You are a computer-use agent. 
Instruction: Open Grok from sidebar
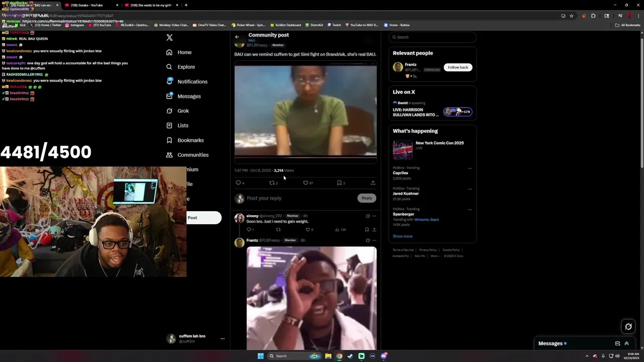pyautogui.click(x=177, y=111)
